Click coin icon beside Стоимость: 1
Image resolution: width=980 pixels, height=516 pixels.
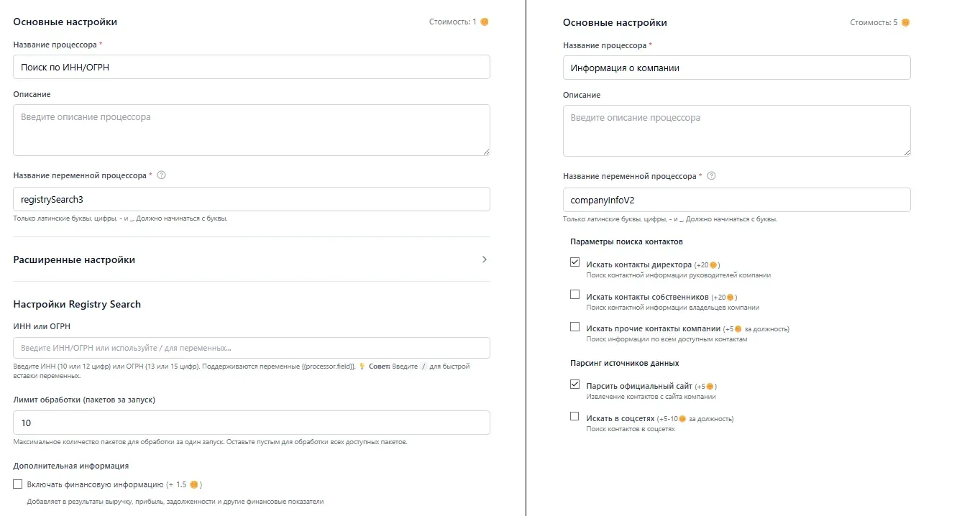(x=485, y=22)
